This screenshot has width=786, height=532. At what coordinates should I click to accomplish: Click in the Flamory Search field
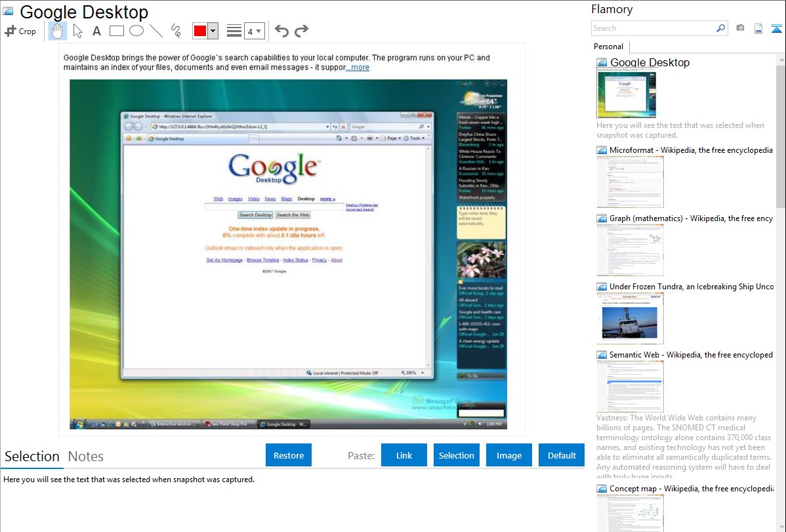653,28
